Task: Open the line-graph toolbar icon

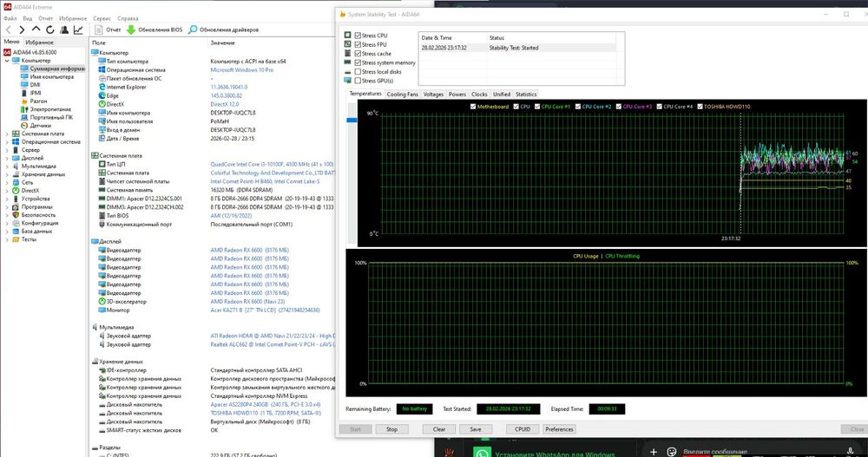Action: tap(79, 29)
